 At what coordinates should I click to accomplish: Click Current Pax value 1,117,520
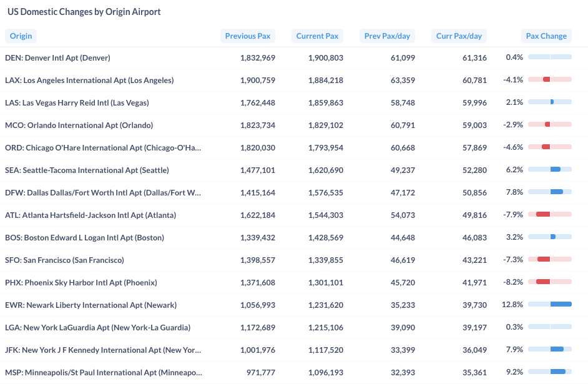pos(325,350)
